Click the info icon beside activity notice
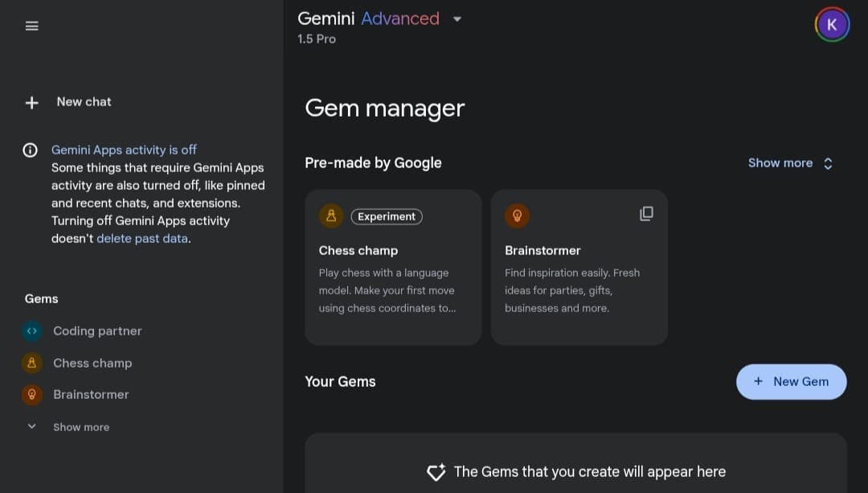Image resolution: width=868 pixels, height=493 pixels. [30, 150]
